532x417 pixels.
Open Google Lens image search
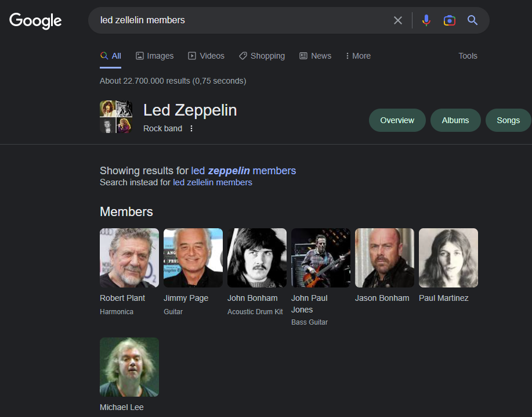[x=450, y=20]
